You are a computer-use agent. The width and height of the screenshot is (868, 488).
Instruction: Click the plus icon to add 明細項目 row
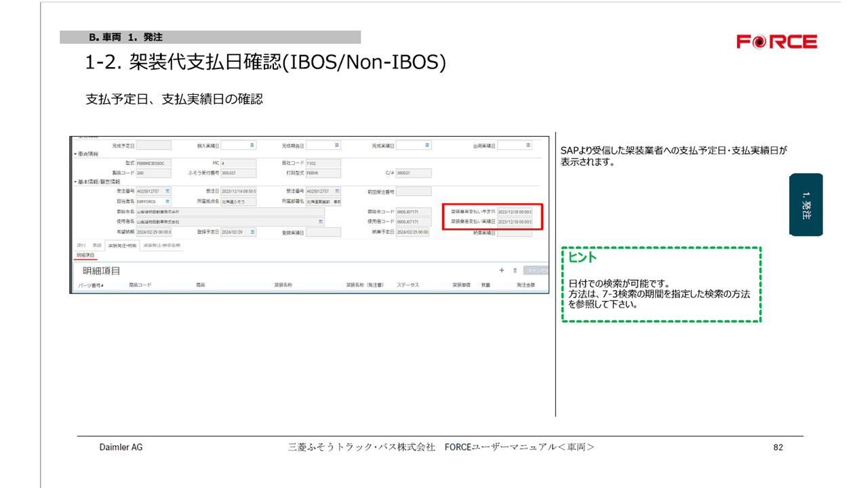[502, 270]
